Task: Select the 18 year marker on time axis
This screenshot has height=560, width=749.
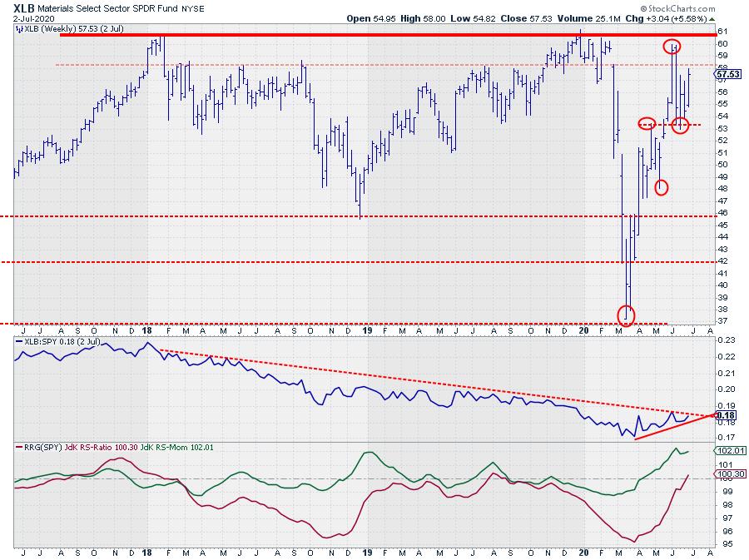Action: [148, 552]
